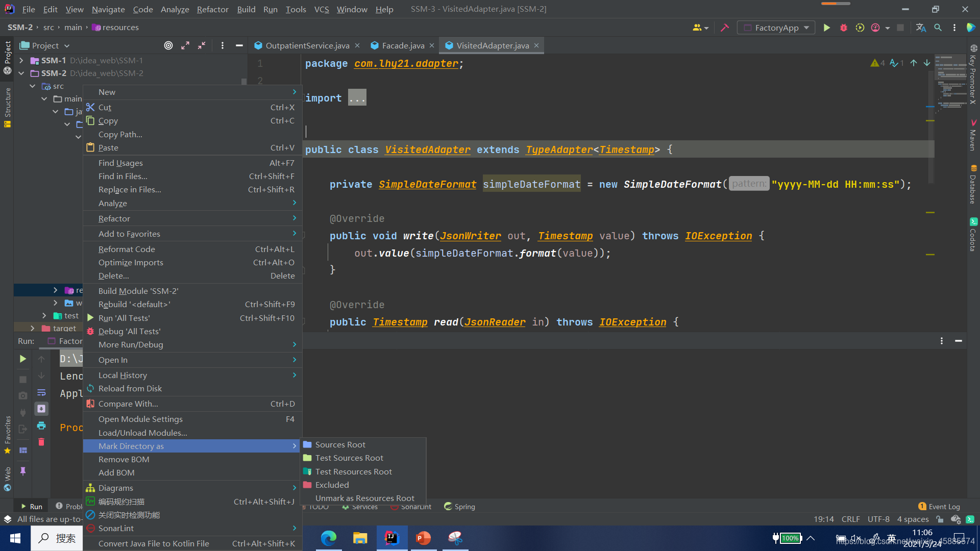
Task: Click the Run 'FactoryApp' button
Action: (826, 27)
